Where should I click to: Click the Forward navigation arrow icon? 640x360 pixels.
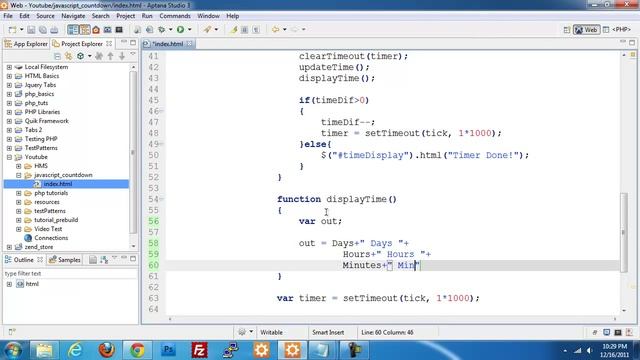click(294, 29)
